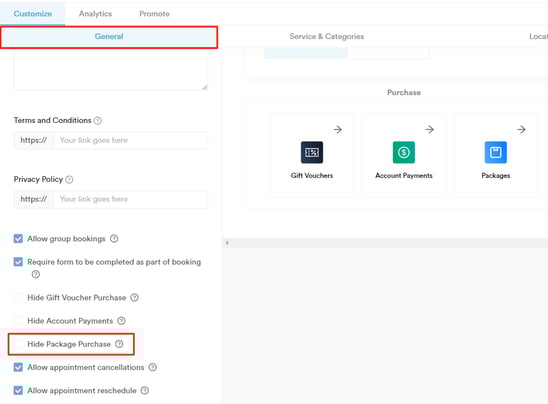Open the Gift Vouchers icon tile
The height and width of the screenshot is (404, 548).
(312, 152)
